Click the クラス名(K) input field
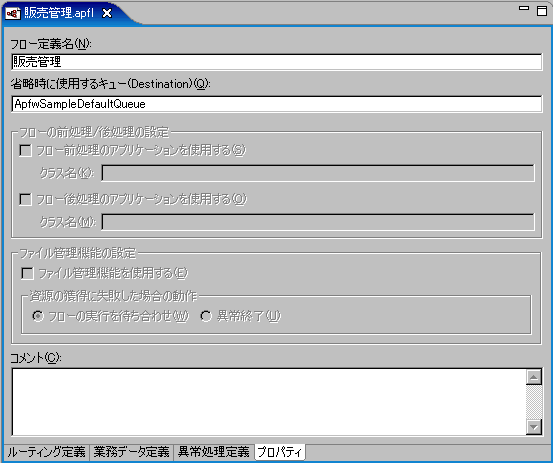Image resolution: width=553 pixels, height=463 pixels. [x=318, y=173]
